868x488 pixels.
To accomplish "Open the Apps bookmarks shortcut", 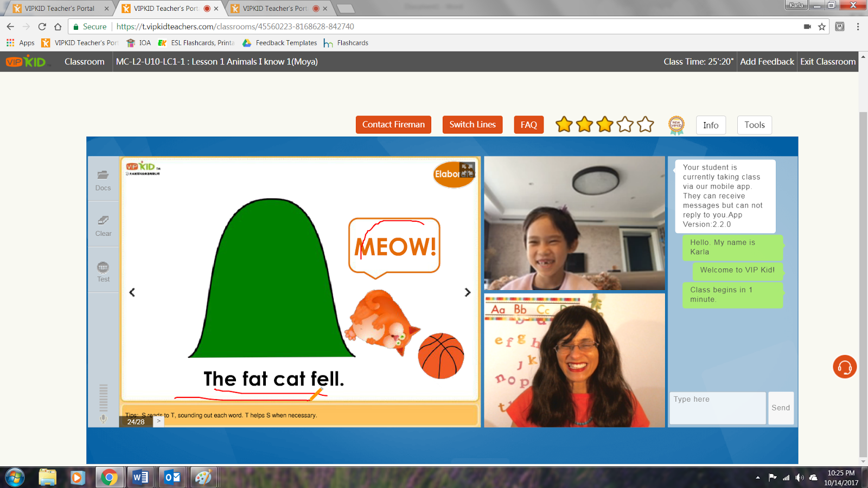I will click(20, 43).
